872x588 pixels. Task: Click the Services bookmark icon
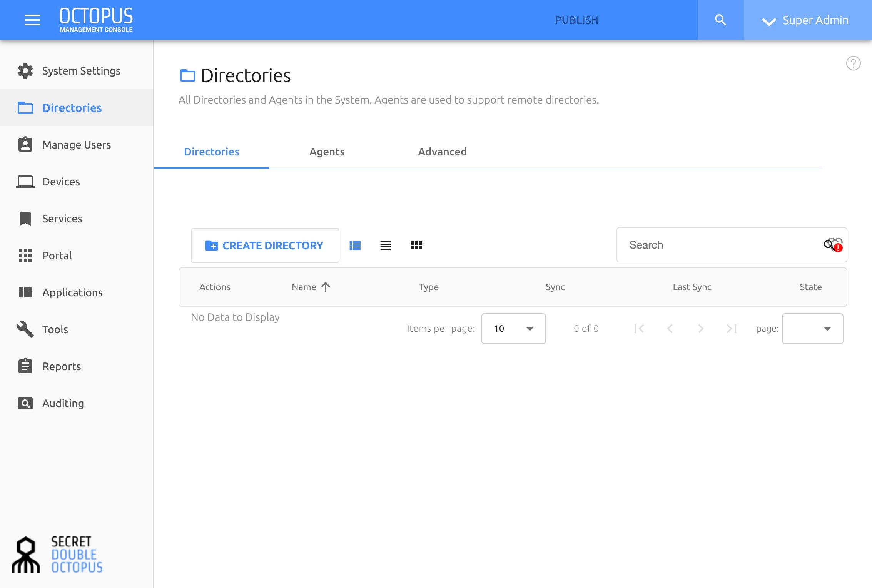click(25, 218)
